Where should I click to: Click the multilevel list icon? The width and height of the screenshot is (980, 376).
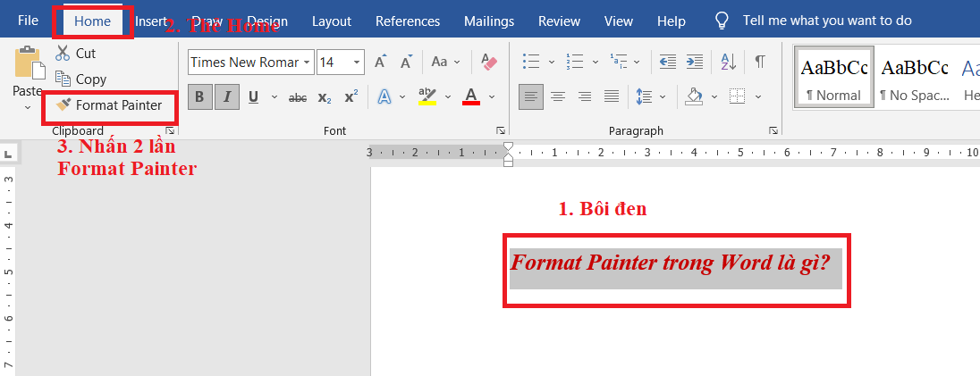[x=618, y=62]
